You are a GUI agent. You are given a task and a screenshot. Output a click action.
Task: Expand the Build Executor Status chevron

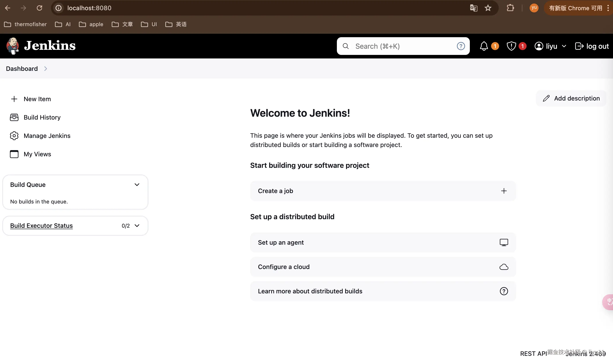click(x=137, y=226)
